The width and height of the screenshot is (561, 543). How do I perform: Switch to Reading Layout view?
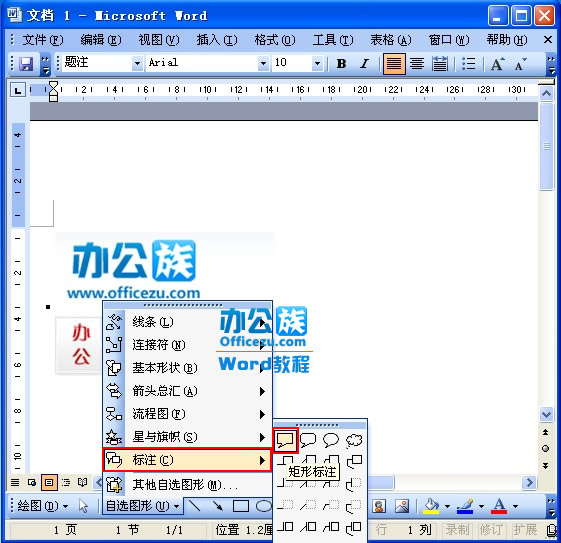83,483
